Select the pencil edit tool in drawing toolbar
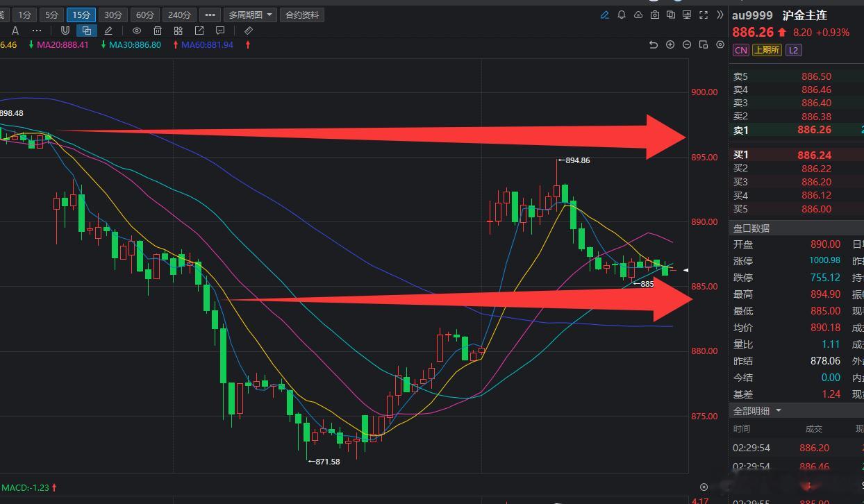864x504 pixels. pos(108,31)
